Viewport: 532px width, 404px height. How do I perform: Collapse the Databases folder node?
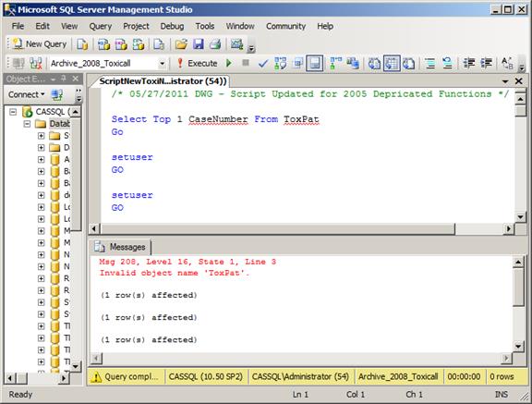27,124
